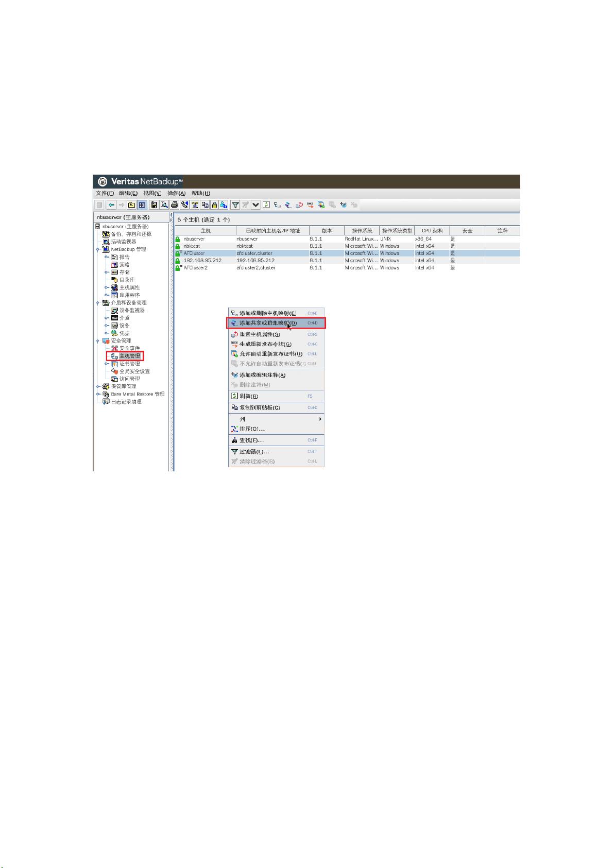Screen dimensions: 614x868
Task: Choose 添加或编辑注释(A) in context menu
Action: tap(276, 375)
